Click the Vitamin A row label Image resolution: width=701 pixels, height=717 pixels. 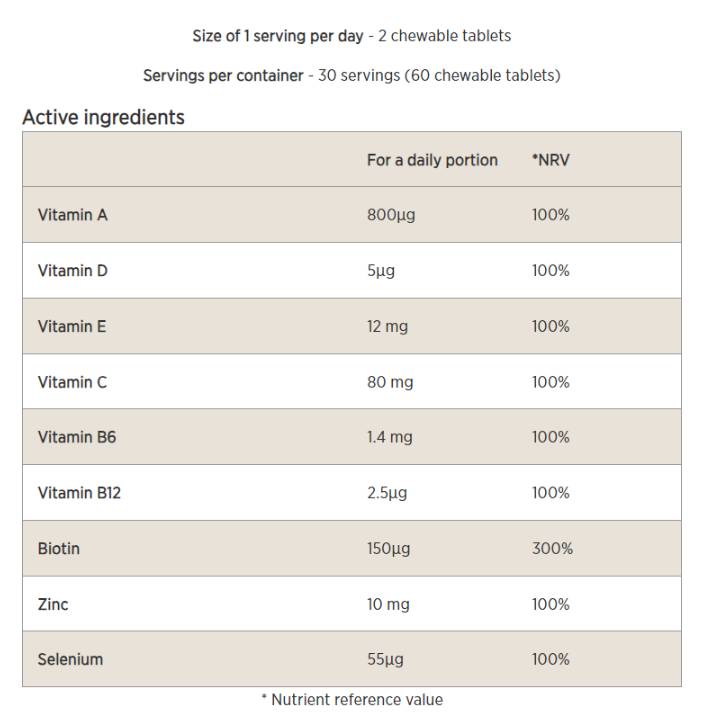click(x=72, y=215)
